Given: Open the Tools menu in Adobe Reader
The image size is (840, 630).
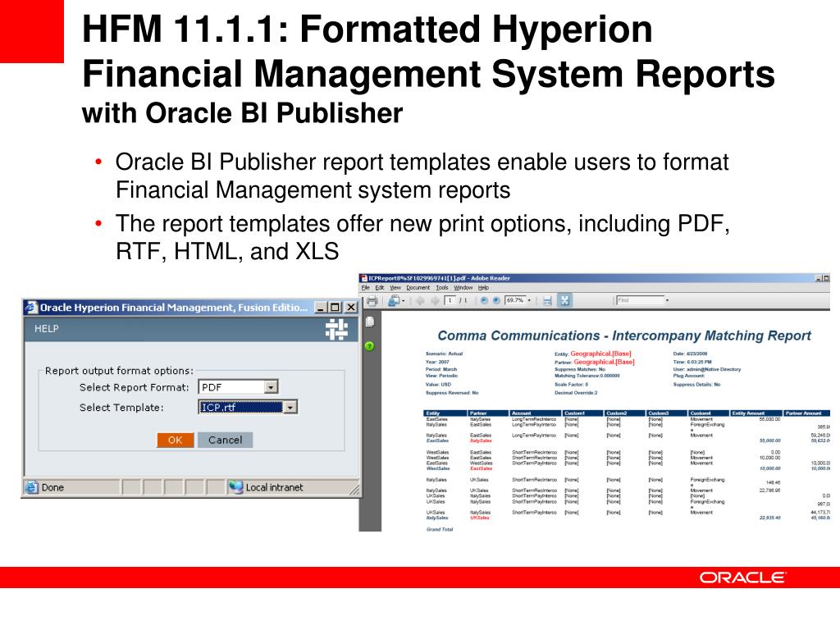Looking at the screenshot, I should [442, 288].
